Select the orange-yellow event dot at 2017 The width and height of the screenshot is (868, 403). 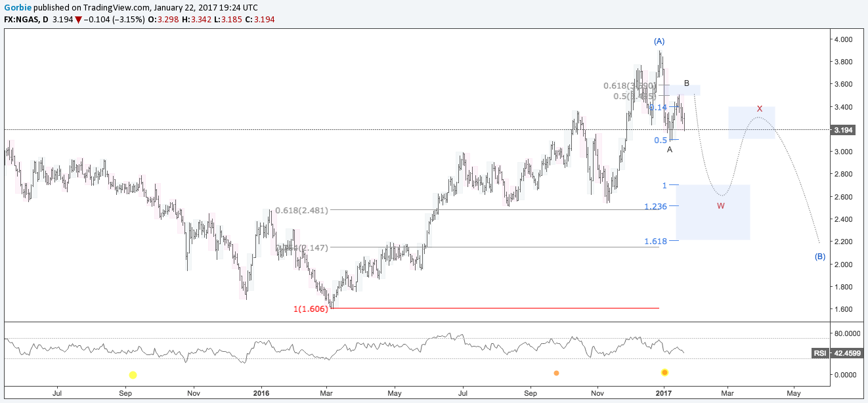[664, 372]
